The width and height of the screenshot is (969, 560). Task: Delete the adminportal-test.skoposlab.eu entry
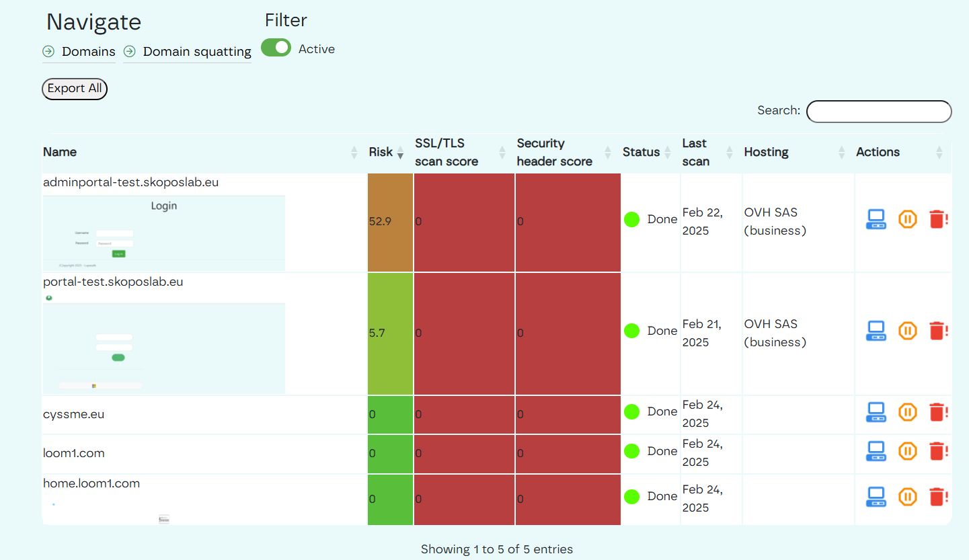[x=938, y=219]
